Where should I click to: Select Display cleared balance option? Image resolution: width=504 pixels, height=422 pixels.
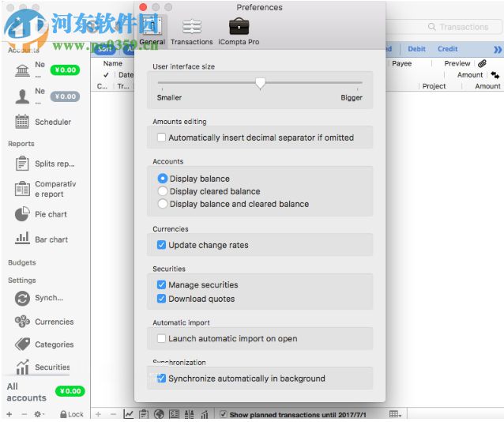pyautogui.click(x=163, y=191)
